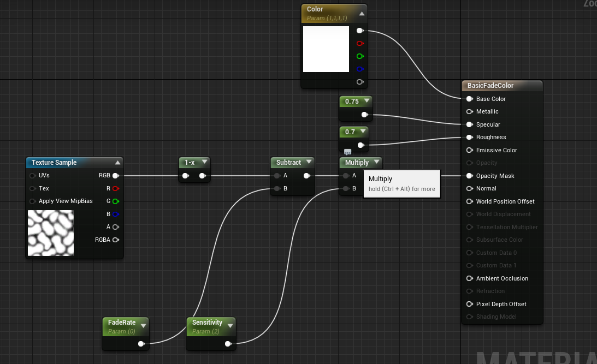Click the Texture Sample noise preview thumbnail
Image resolution: width=597 pixels, height=364 pixels.
[x=51, y=233]
